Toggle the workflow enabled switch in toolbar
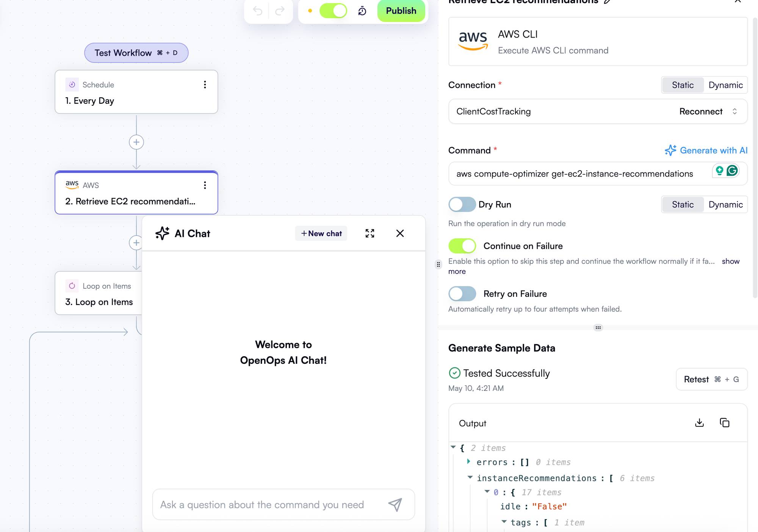 pyautogui.click(x=333, y=11)
